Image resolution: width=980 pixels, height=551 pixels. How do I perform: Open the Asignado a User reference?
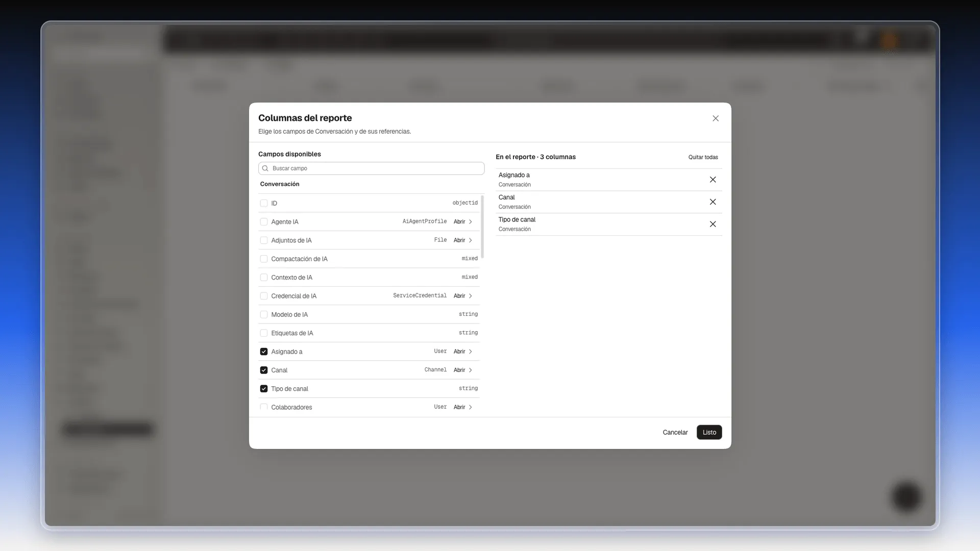(462, 352)
